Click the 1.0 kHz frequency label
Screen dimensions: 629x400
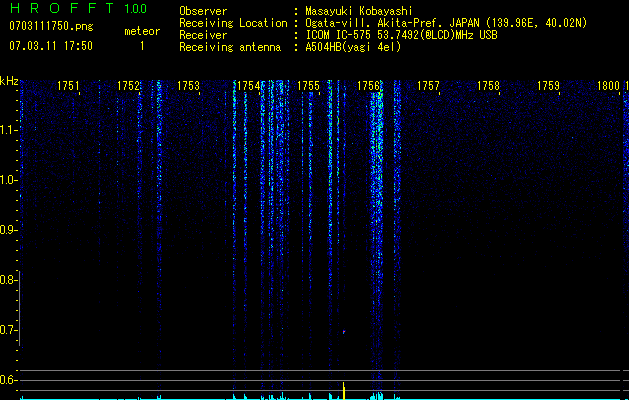click(x=8, y=180)
